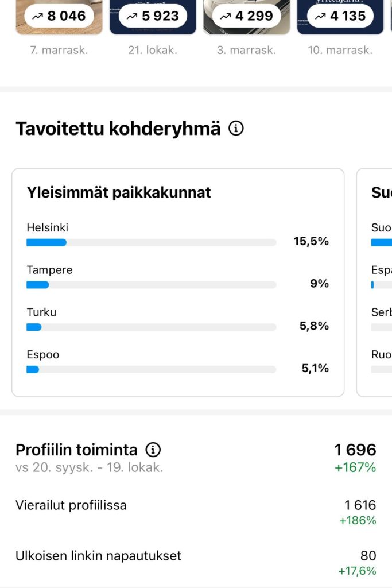The image size is (392, 588).
Task: Select the Yleisimmät paikkakunnat card heading
Action: tap(119, 193)
